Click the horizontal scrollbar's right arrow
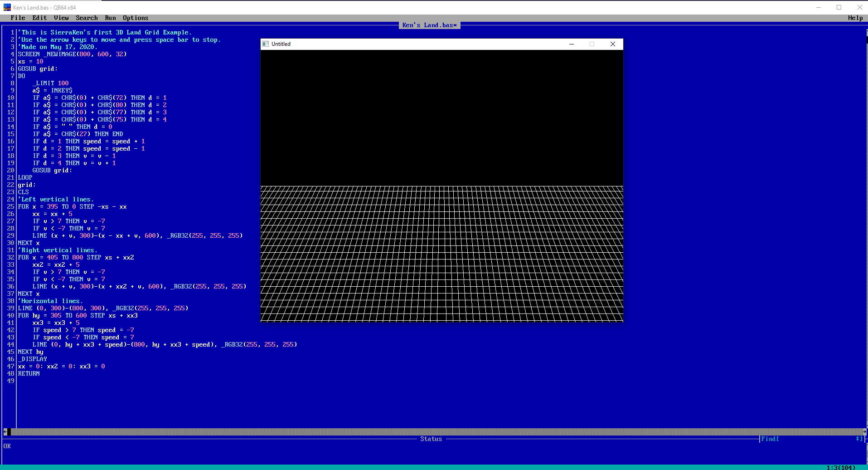The height and width of the screenshot is (470, 868). (x=864, y=432)
